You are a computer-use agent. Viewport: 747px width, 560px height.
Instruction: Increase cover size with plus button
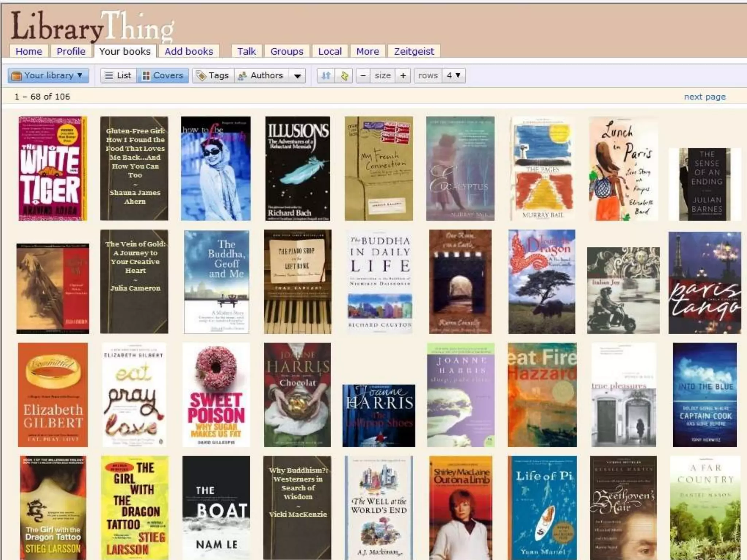pos(403,75)
